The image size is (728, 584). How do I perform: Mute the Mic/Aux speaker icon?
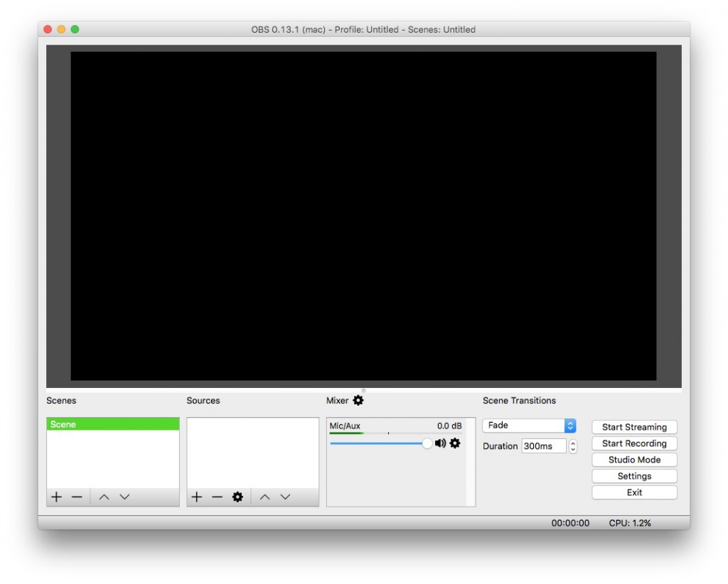(441, 443)
